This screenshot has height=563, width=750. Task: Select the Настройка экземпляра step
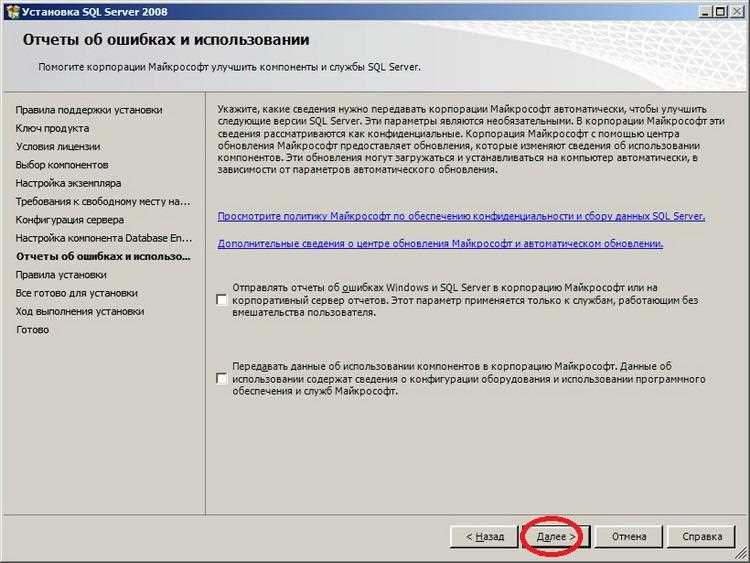coord(68,183)
